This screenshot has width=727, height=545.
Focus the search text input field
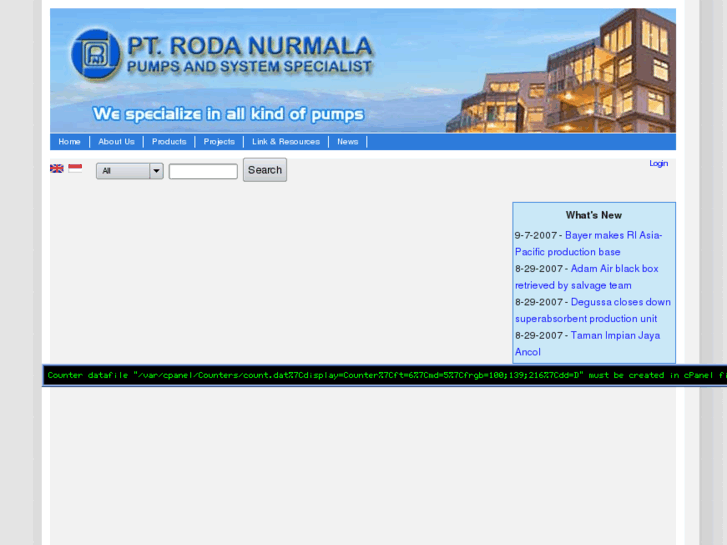pos(203,171)
